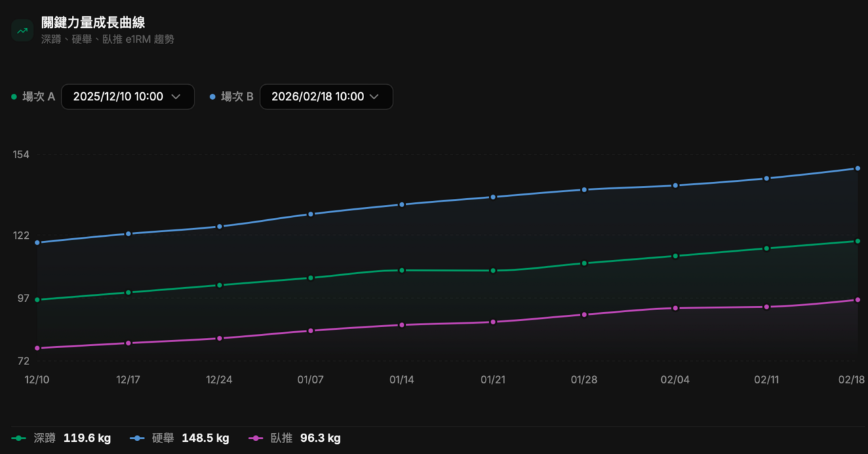Image resolution: width=868 pixels, height=454 pixels.
Task: Click the 硬舉 148.5 kg value
Action: [205, 438]
